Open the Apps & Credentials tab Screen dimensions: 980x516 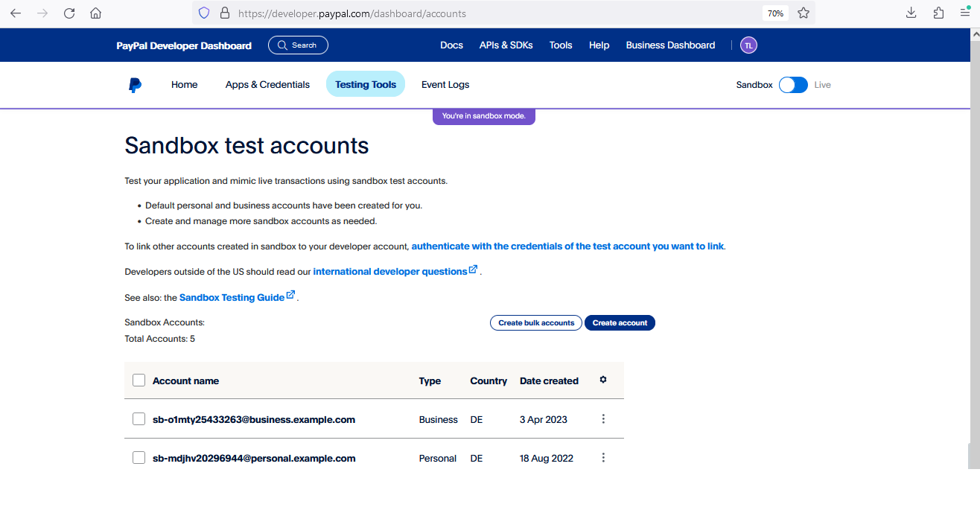pyautogui.click(x=267, y=85)
